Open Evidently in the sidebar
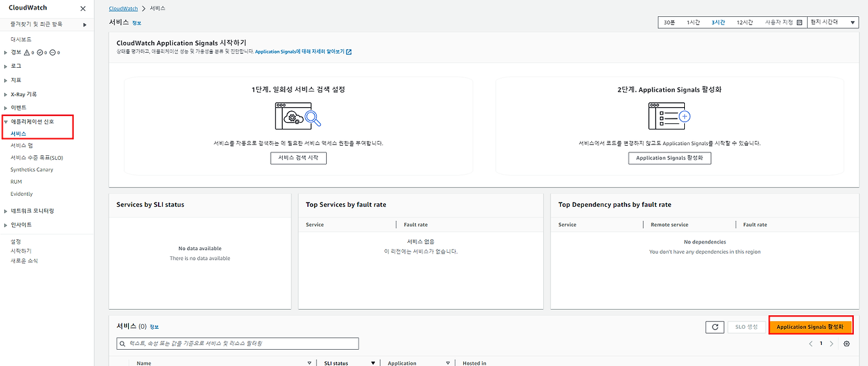The height and width of the screenshot is (366, 868). [22, 194]
